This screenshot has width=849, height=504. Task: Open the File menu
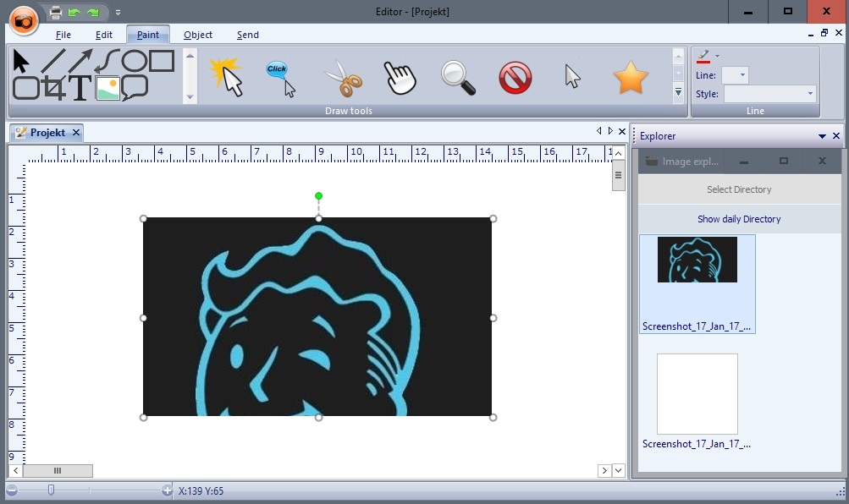tap(63, 35)
